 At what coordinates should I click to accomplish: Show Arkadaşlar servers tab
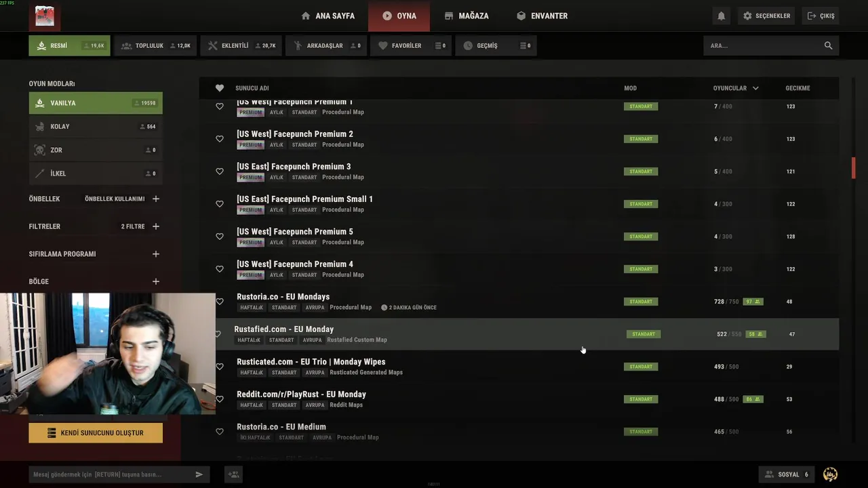point(326,45)
